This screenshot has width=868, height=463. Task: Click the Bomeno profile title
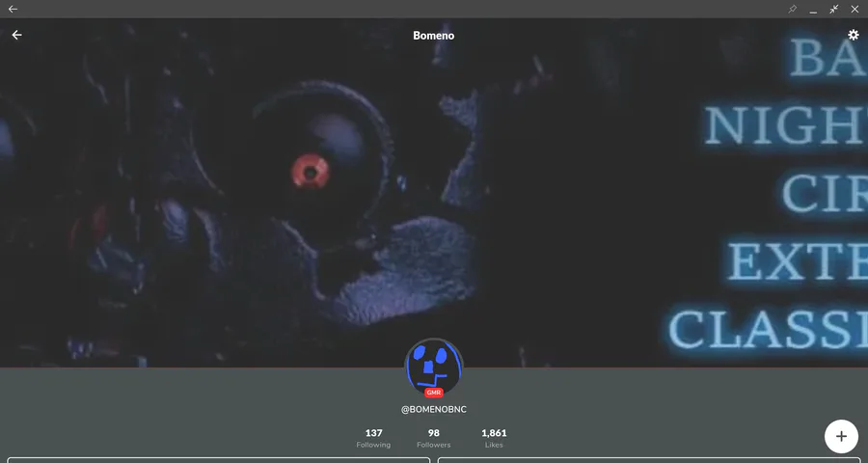(x=433, y=36)
